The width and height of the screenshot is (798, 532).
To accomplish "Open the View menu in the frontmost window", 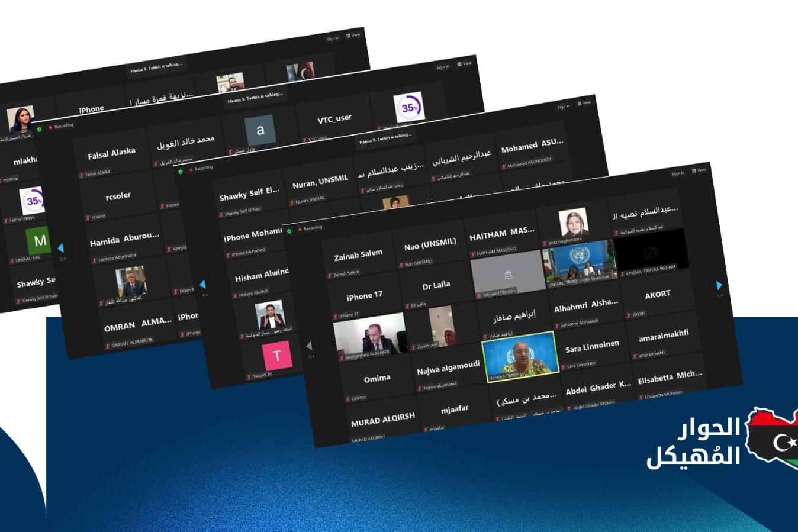I will [699, 170].
